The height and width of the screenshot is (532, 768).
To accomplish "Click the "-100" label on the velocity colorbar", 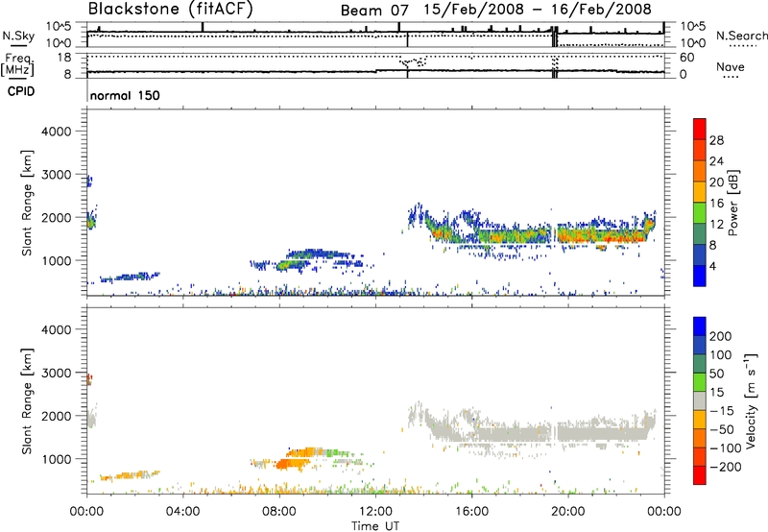I will [726, 448].
